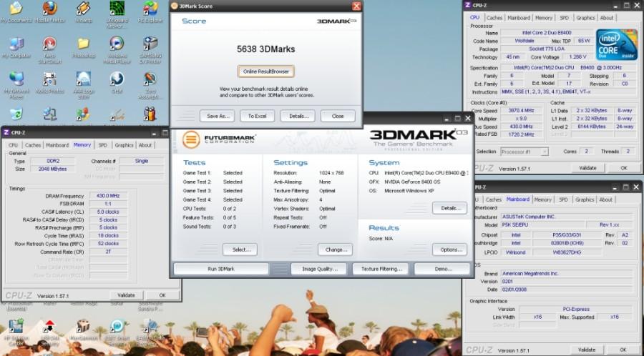Screen dimensions: 644x356
Task: Open the Processor #1 selection dropdown
Action: click(525, 152)
